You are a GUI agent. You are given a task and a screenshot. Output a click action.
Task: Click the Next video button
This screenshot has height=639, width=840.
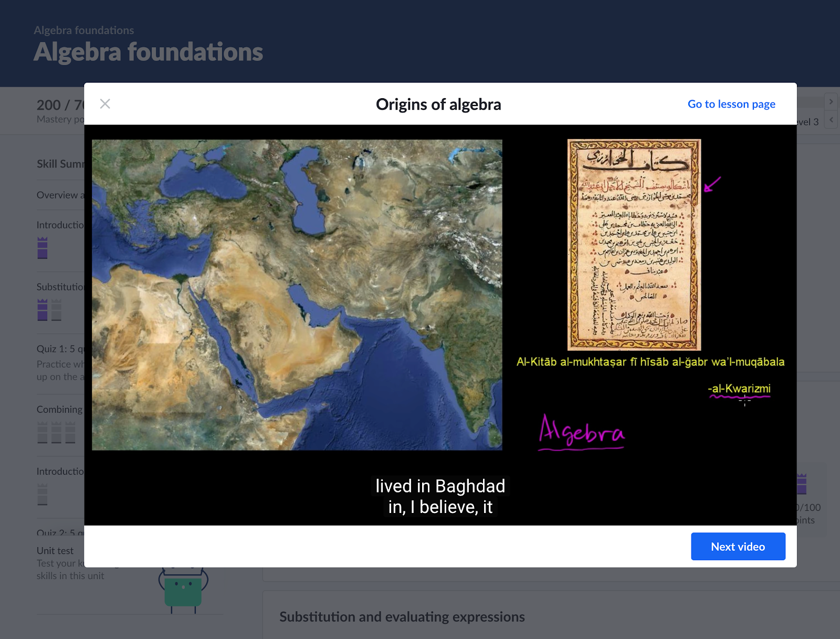[738, 547]
